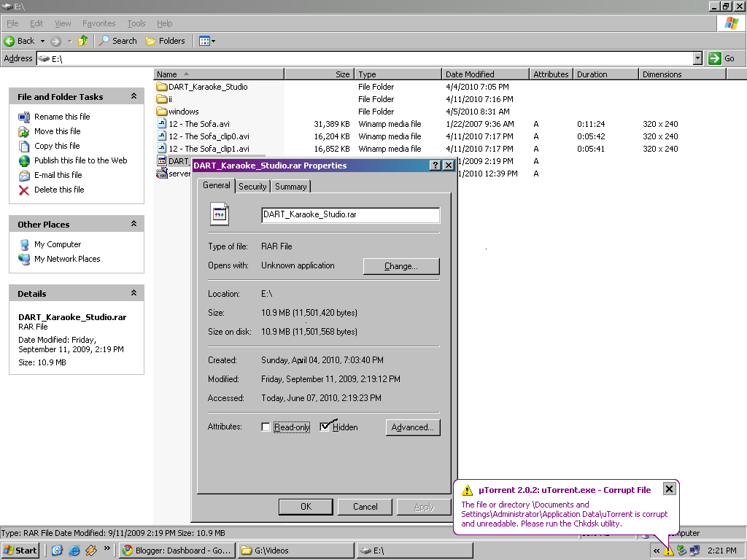
Task: Sort the list by the Duration column header
Action: [605, 74]
